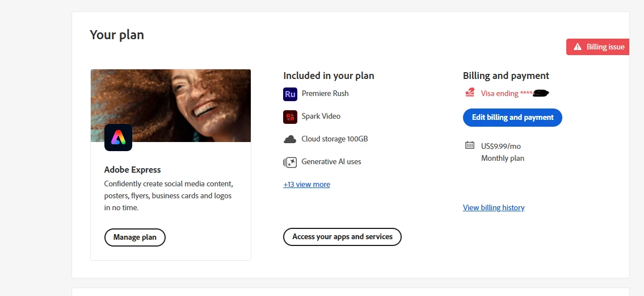Expand the +13 view more link

pos(306,184)
